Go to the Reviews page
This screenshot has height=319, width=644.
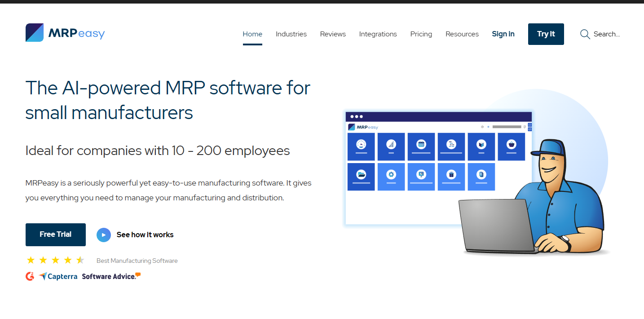tap(333, 34)
